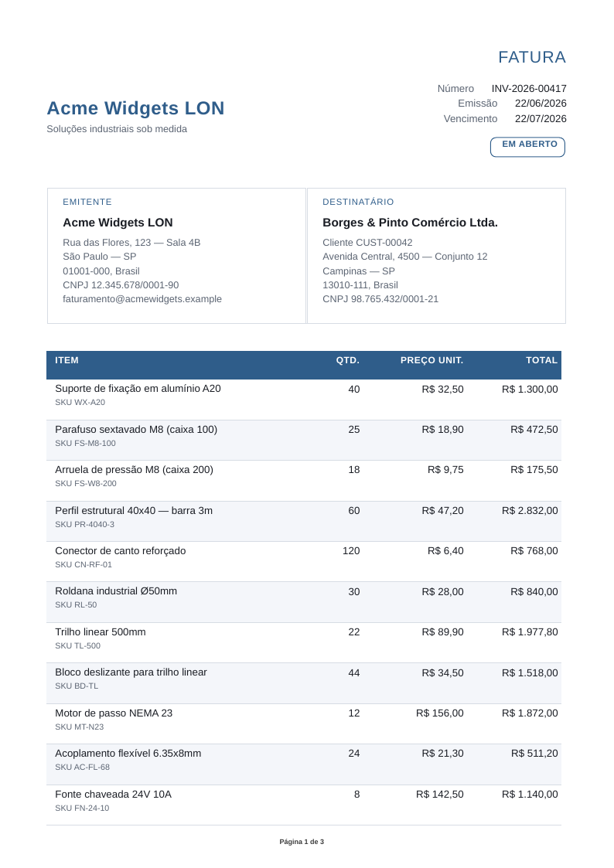Click the text Cliente CUST-00042
Viewport: 614px width, 868px height.
(x=367, y=243)
